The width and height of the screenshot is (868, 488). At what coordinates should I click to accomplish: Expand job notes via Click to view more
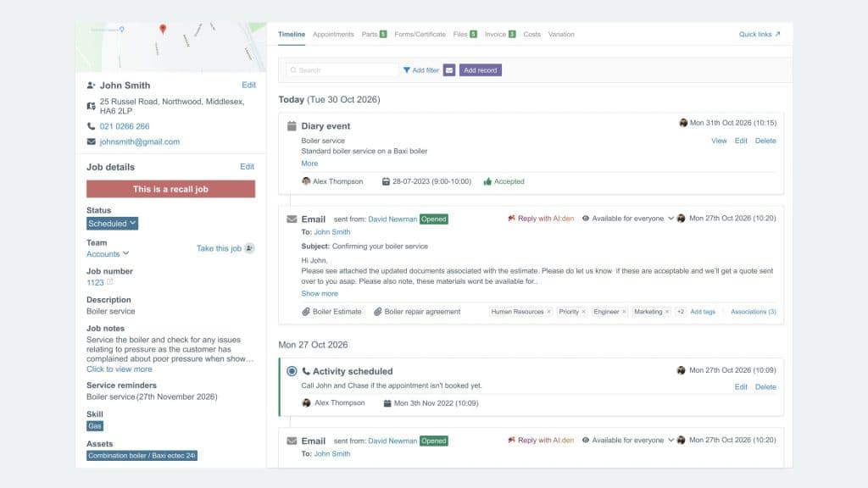tap(119, 369)
